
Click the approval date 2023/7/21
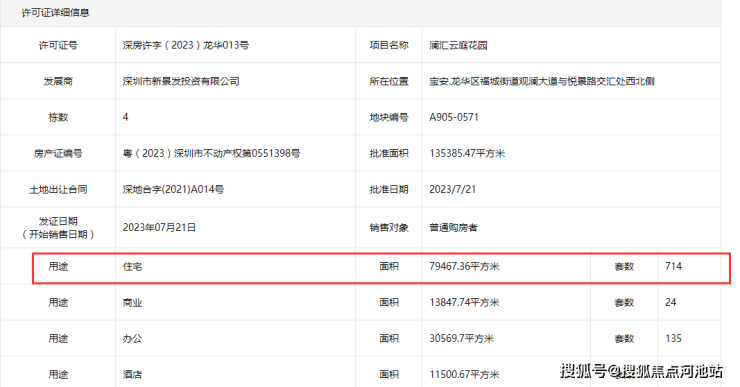click(452, 189)
